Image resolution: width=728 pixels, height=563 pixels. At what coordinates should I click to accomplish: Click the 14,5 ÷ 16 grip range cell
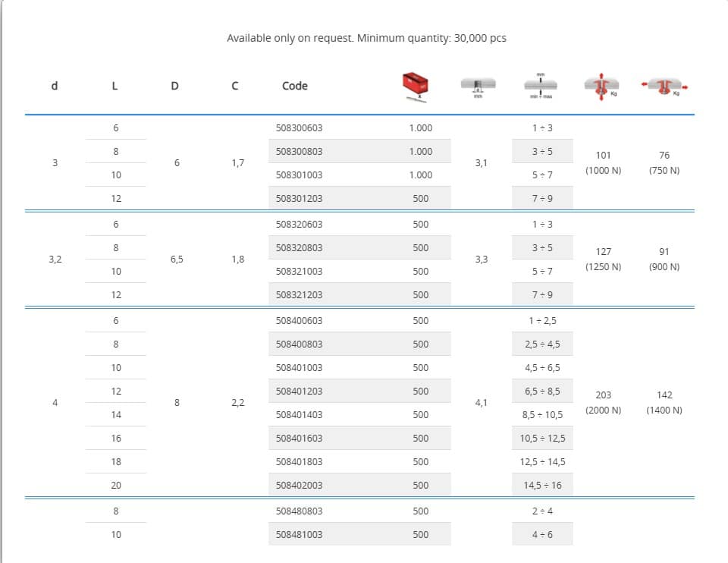point(542,485)
